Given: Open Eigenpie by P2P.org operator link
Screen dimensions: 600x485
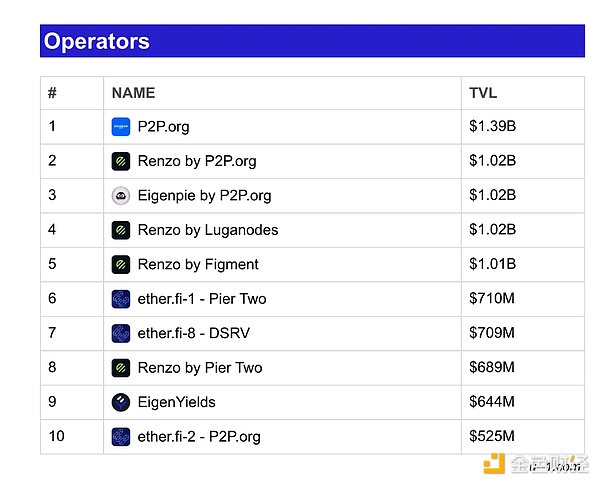Looking at the screenshot, I should [204, 196].
